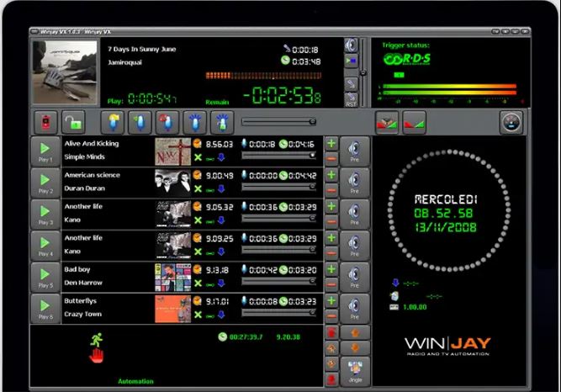The height and width of the screenshot is (392, 561).
Task: Click total duration 00:27:39.7 readout
Action: tap(246, 336)
